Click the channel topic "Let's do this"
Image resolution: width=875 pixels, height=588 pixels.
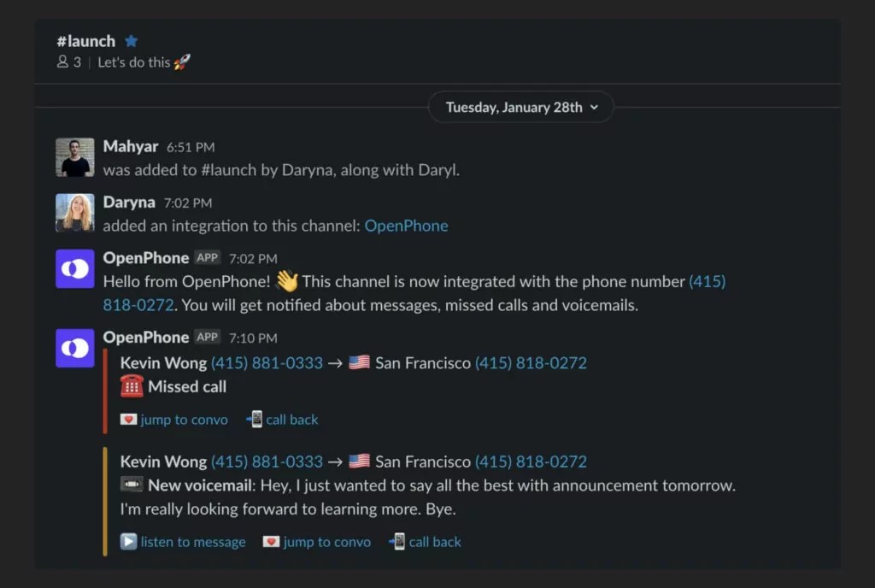point(134,62)
